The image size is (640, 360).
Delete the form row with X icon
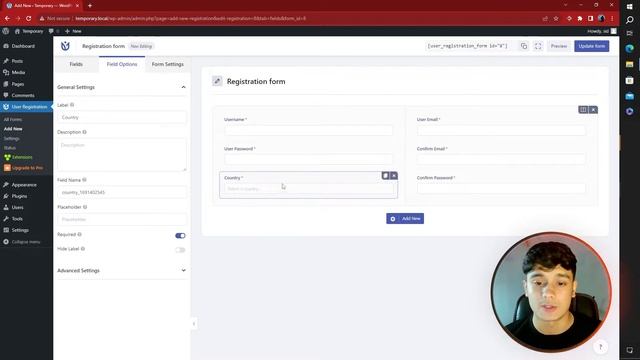click(593, 109)
